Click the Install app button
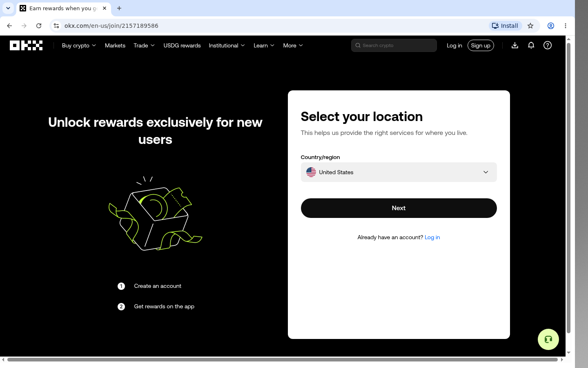This screenshot has height=368, width=588. pyautogui.click(x=505, y=26)
